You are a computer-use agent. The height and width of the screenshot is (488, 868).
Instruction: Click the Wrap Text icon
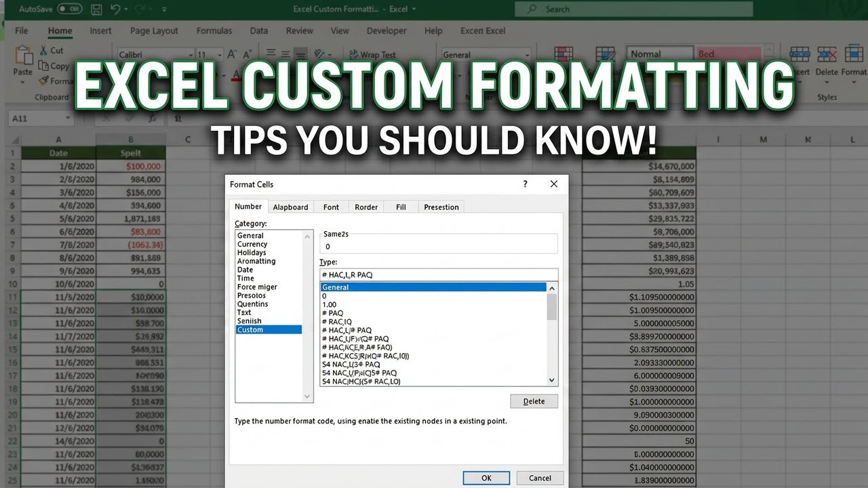point(354,54)
